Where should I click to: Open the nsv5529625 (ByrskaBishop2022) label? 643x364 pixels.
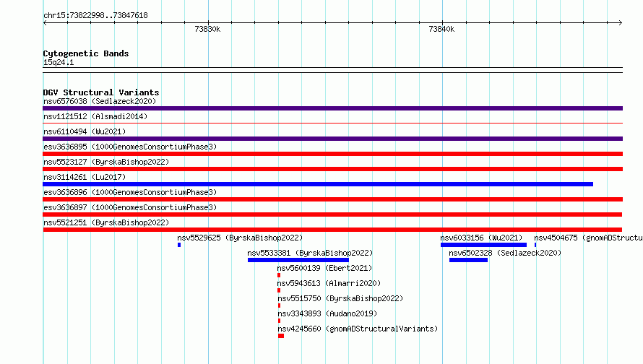coord(240,238)
